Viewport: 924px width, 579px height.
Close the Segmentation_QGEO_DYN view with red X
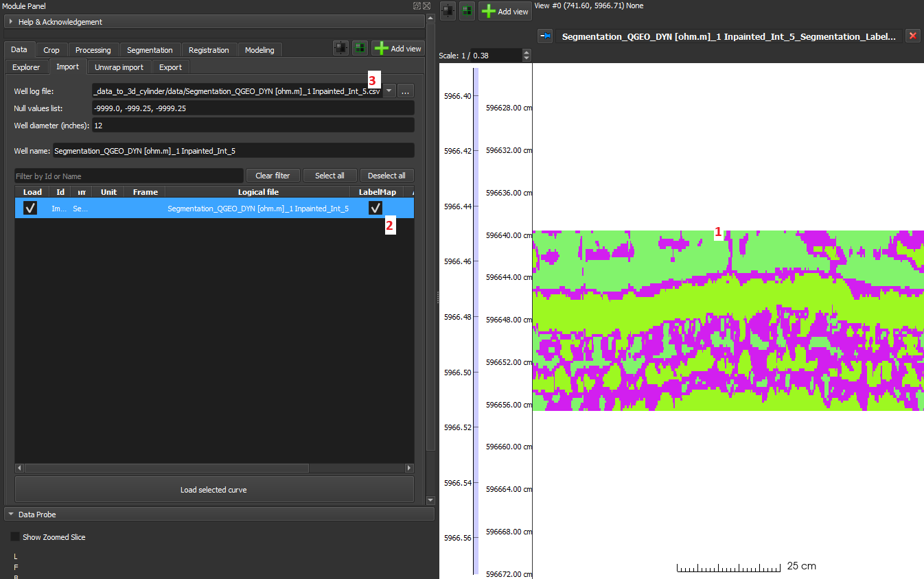coord(914,36)
